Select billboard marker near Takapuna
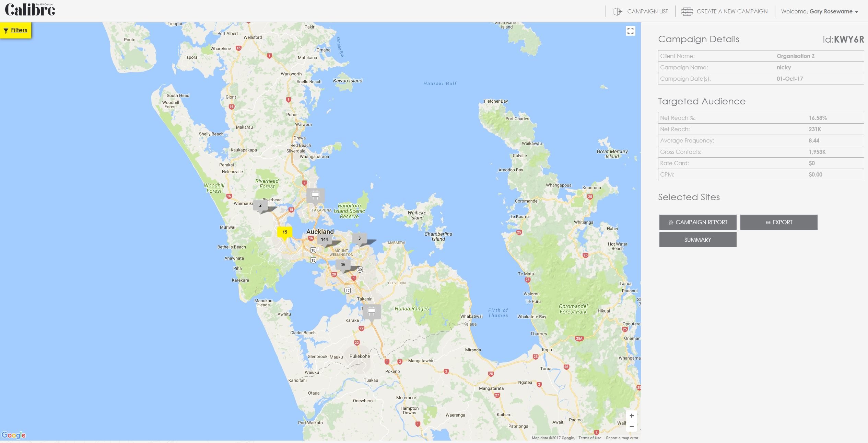The height and width of the screenshot is (443, 868). click(x=315, y=195)
